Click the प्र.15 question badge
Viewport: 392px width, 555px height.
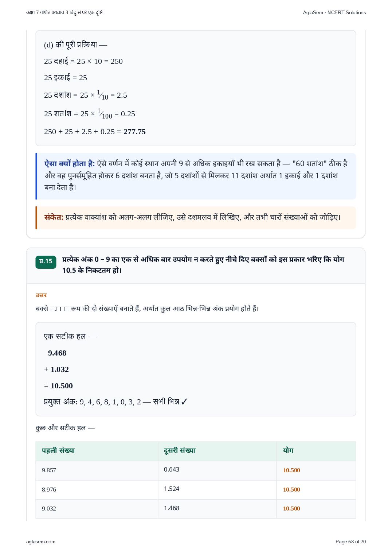point(46,261)
